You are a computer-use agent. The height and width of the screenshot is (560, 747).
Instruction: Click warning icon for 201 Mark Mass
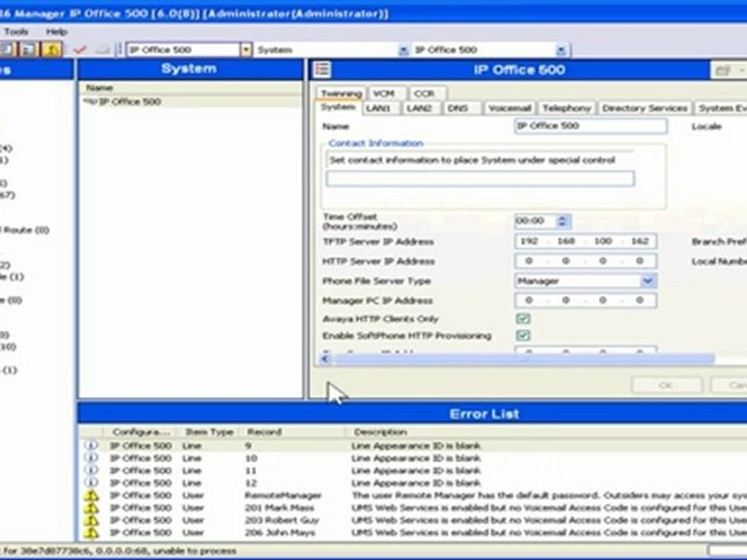coord(91,508)
